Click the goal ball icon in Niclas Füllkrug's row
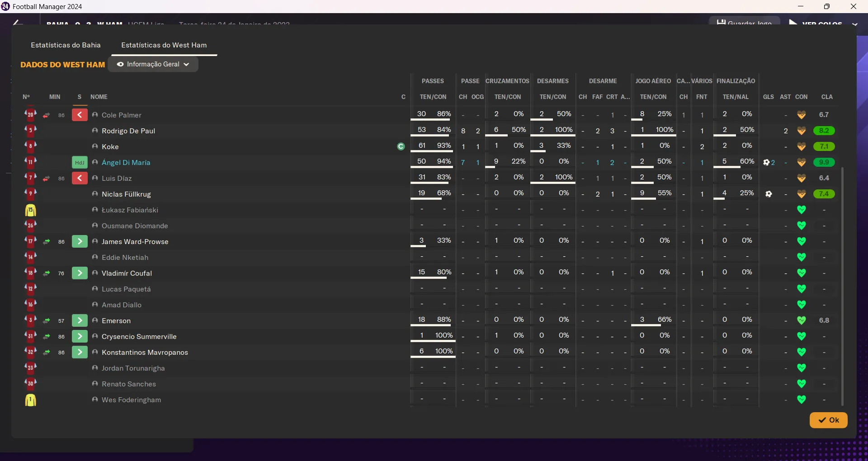The height and width of the screenshot is (461, 868). [769, 194]
